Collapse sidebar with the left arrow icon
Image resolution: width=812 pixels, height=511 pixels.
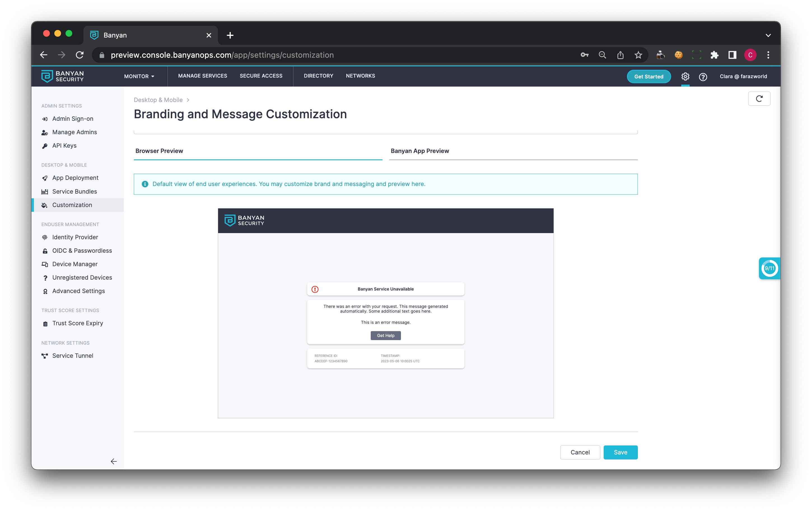114,461
